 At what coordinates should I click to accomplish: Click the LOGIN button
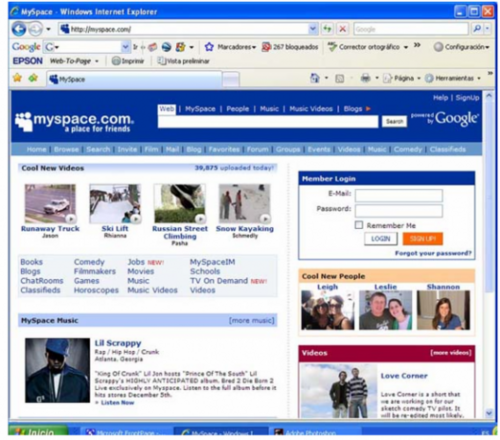click(x=380, y=239)
